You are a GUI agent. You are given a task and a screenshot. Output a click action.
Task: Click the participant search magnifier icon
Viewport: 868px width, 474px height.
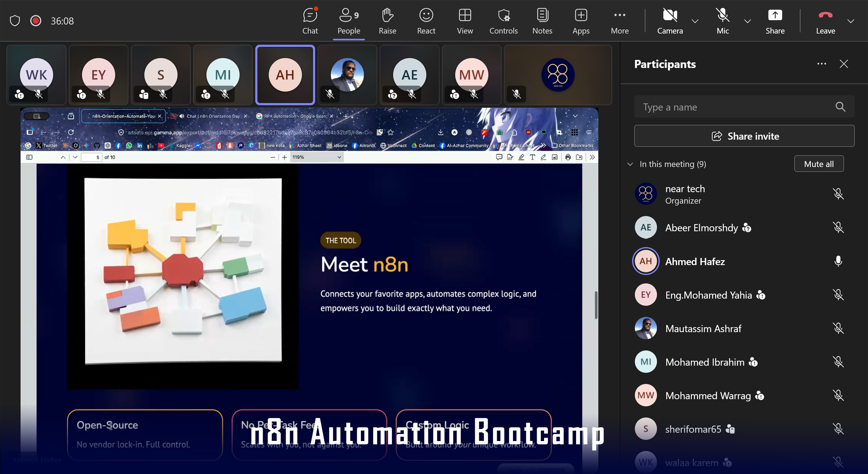pyautogui.click(x=840, y=107)
